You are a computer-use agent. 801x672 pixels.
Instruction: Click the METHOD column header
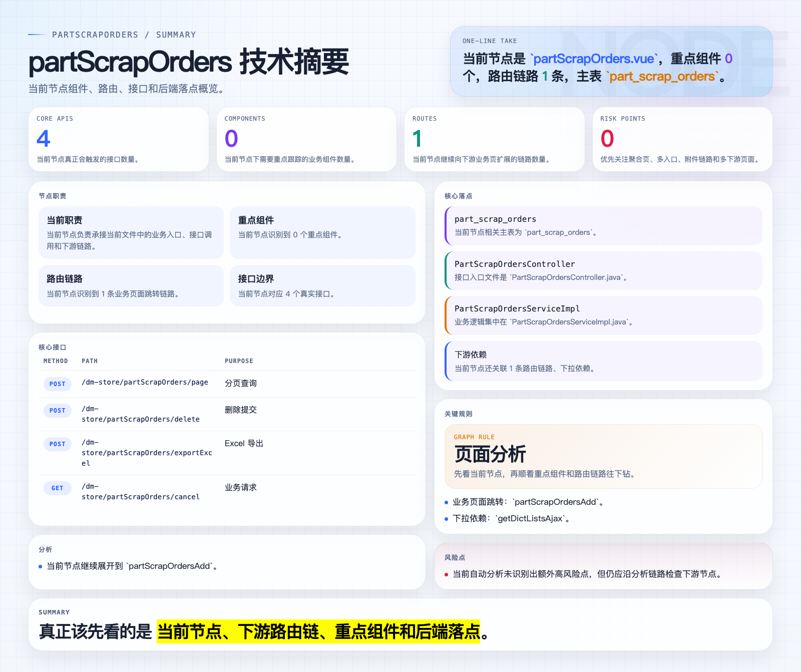click(56, 361)
